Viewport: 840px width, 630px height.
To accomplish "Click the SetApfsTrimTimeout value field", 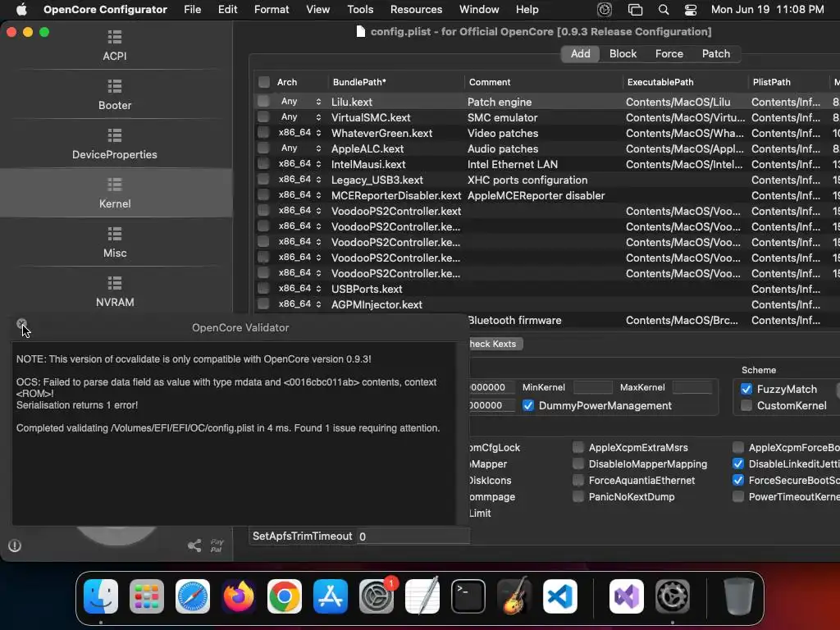I will click(413, 536).
